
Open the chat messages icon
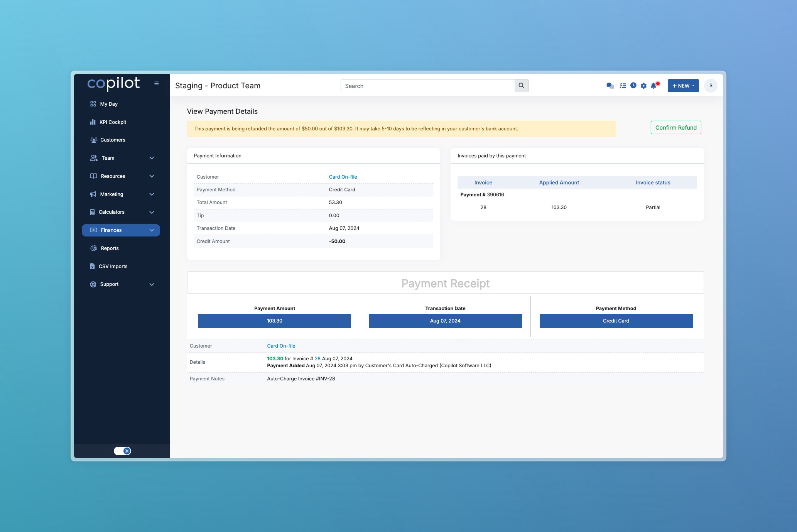(610, 86)
